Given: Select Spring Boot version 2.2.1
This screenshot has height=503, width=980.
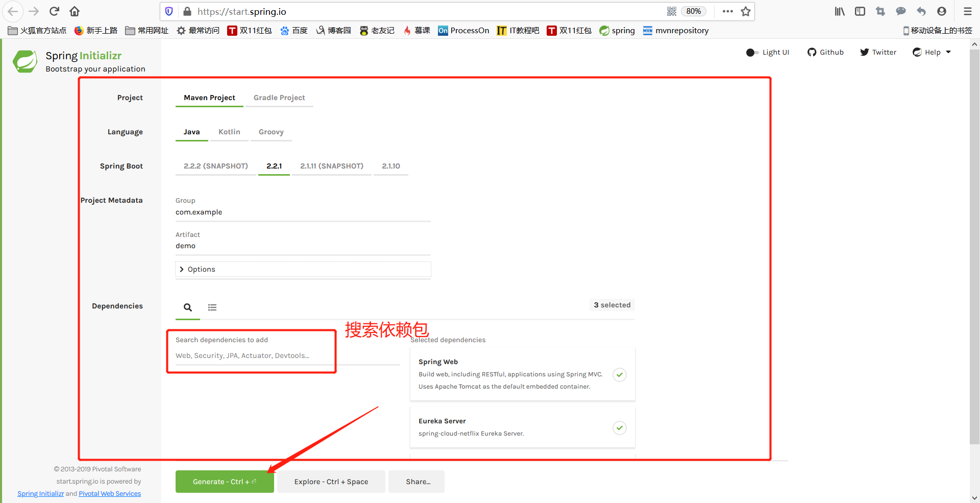Looking at the screenshot, I should 274,166.
